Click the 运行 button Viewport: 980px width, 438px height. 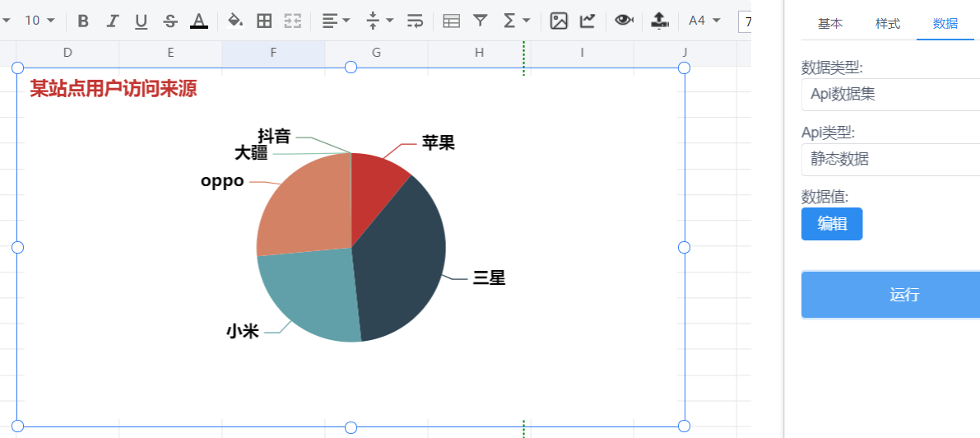tap(890, 296)
